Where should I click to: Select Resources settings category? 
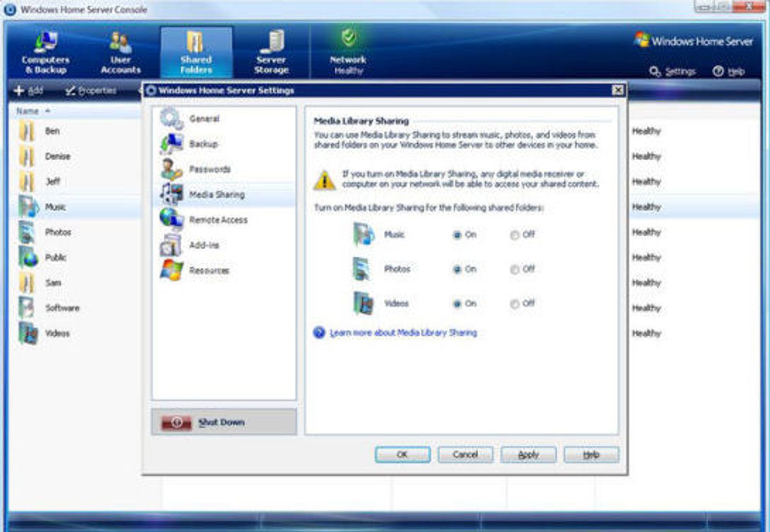pos(224,270)
